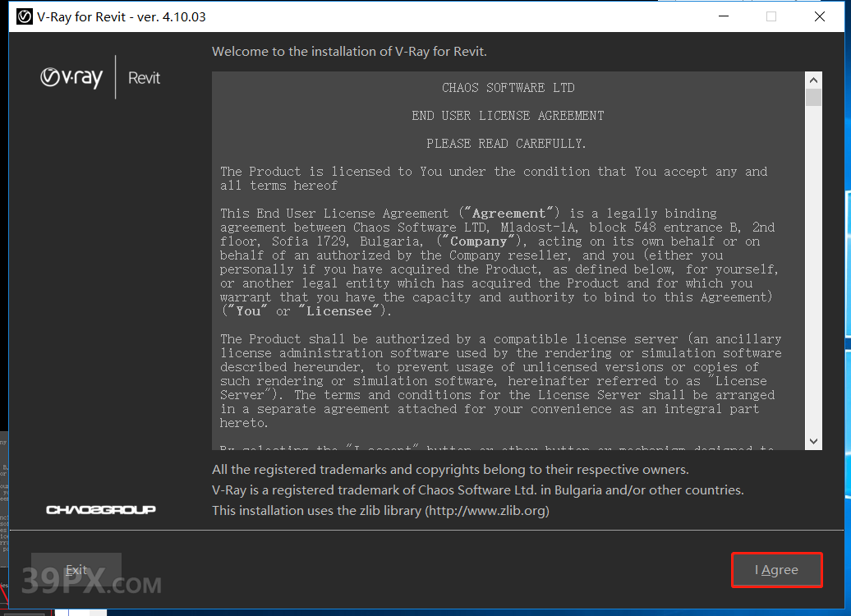Minimize the V-Ray installer window

(x=724, y=16)
